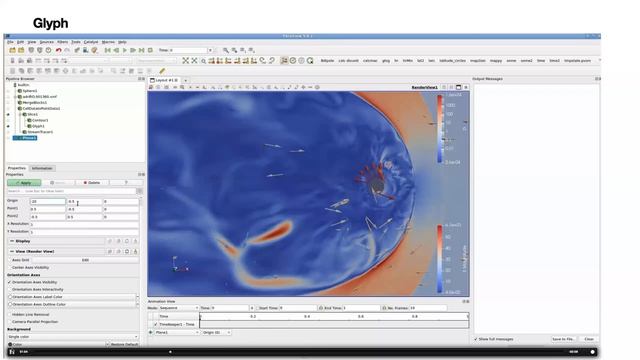Open the Filters menu
640x360 pixels.
tap(62, 42)
